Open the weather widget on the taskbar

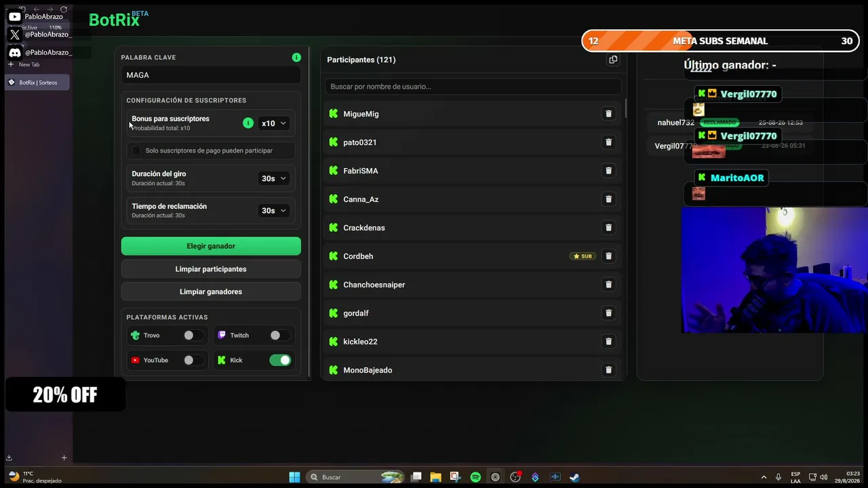click(35, 477)
